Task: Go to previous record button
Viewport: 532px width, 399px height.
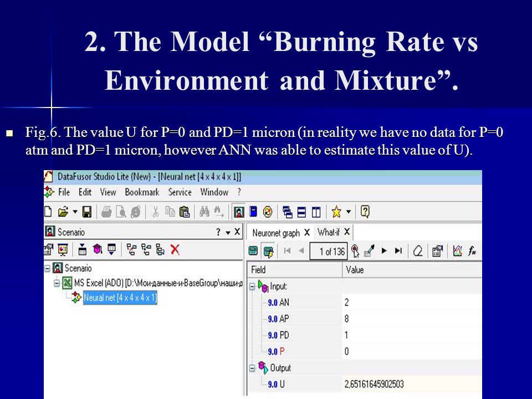Action: point(301,251)
